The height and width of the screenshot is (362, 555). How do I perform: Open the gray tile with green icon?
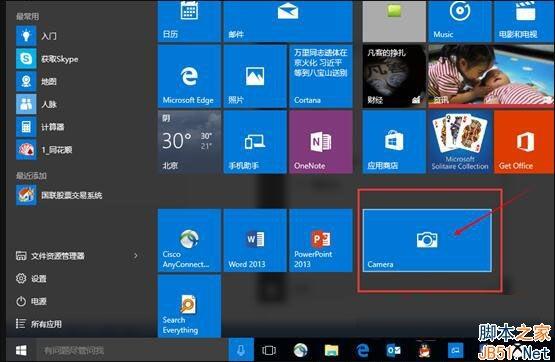click(x=394, y=21)
